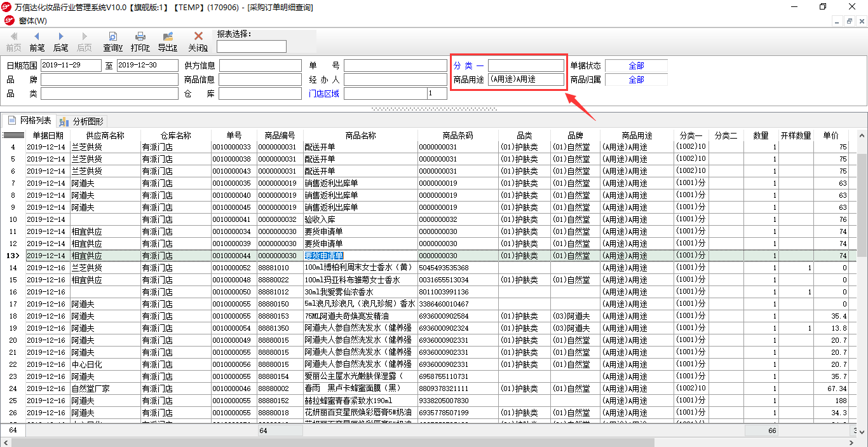Go to next page (后页)

click(x=84, y=42)
